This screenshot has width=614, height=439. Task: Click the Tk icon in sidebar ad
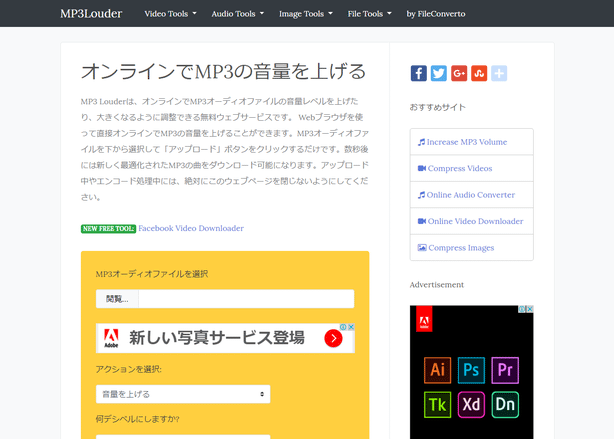(437, 405)
